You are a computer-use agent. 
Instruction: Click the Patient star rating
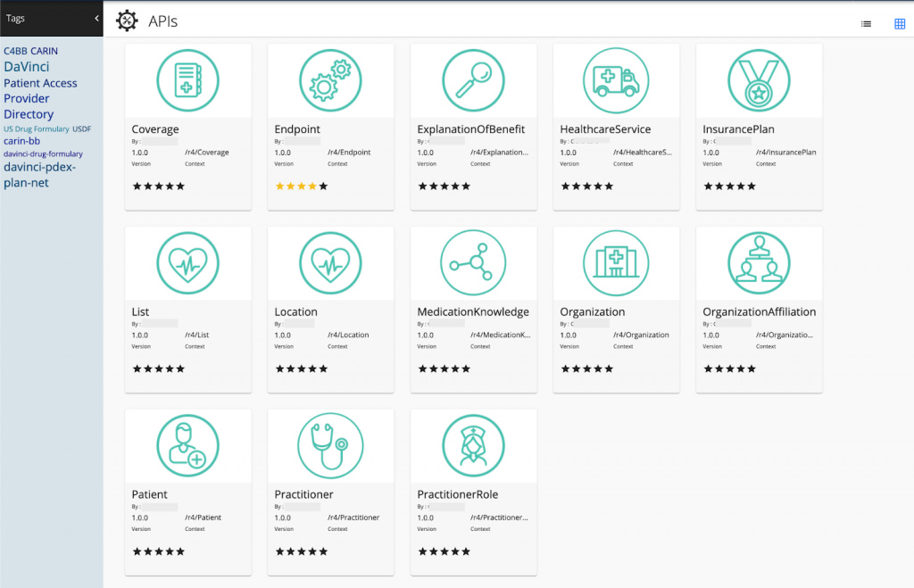point(159,551)
